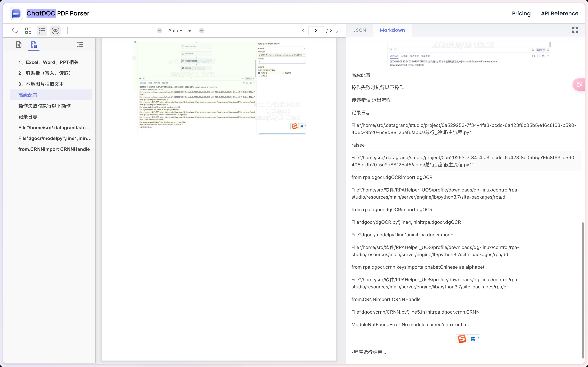
Task: Open the Pricing link
Action: 521,13
